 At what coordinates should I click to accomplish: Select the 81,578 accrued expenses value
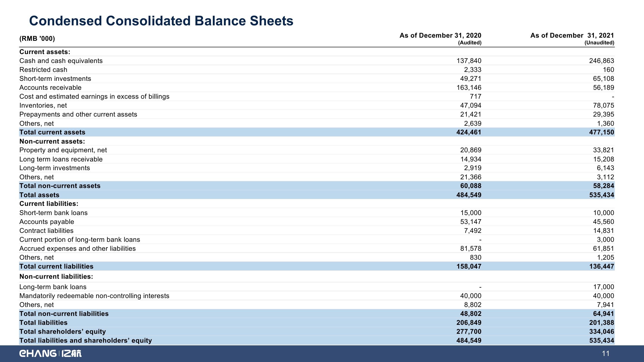coord(471,249)
